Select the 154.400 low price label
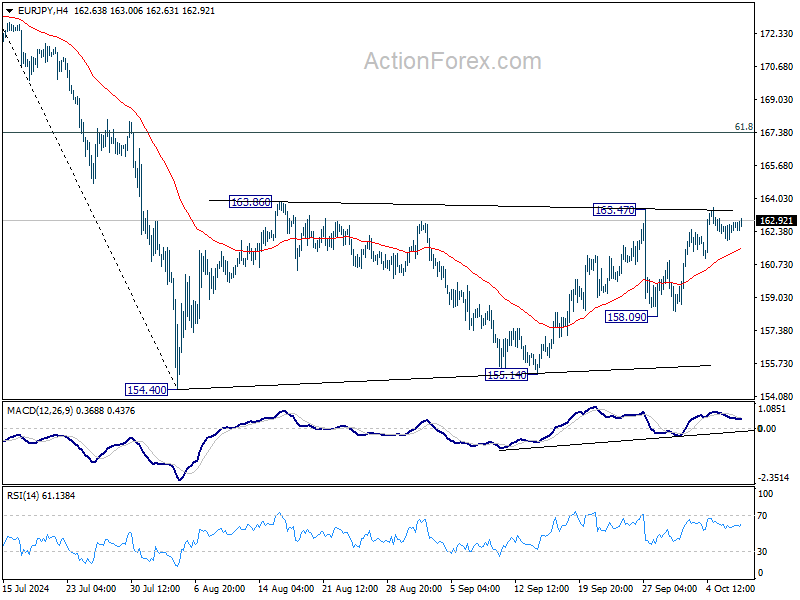Image resolution: width=800 pixels, height=600 pixels. [x=146, y=390]
